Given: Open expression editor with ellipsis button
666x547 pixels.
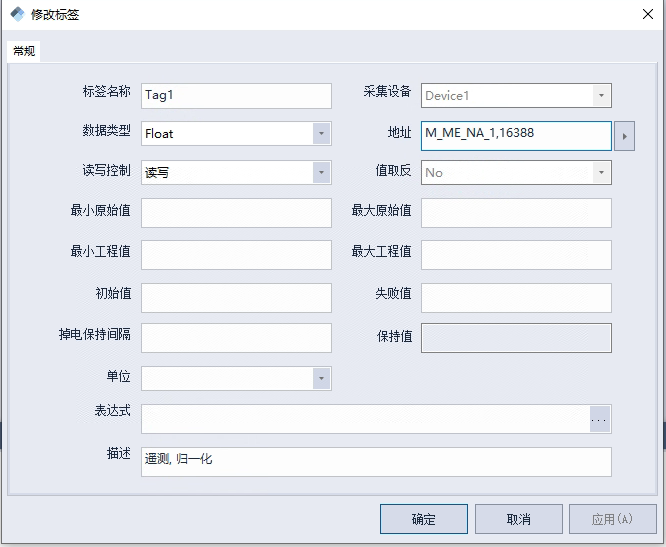Looking at the screenshot, I should pyautogui.click(x=599, y=420).
